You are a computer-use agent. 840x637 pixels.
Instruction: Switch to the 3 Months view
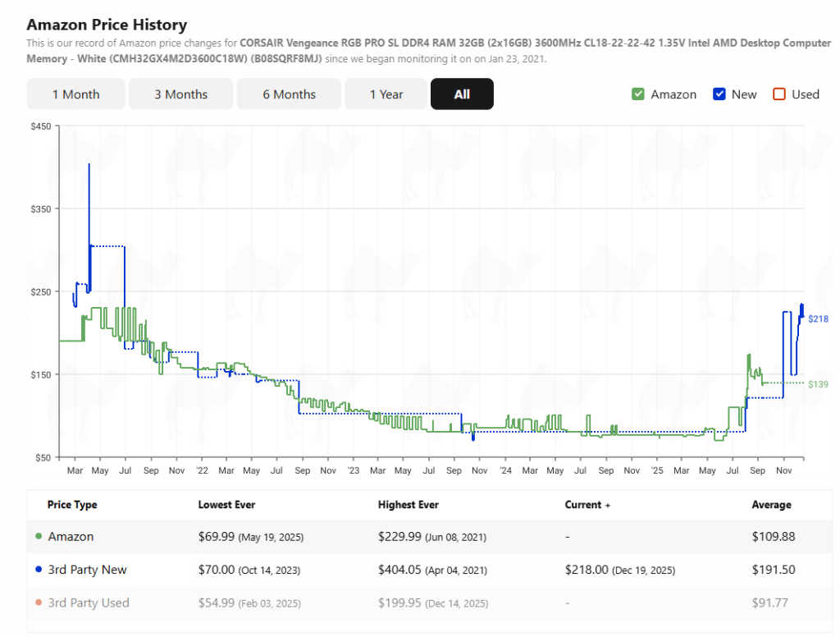(x=180, y=94)
